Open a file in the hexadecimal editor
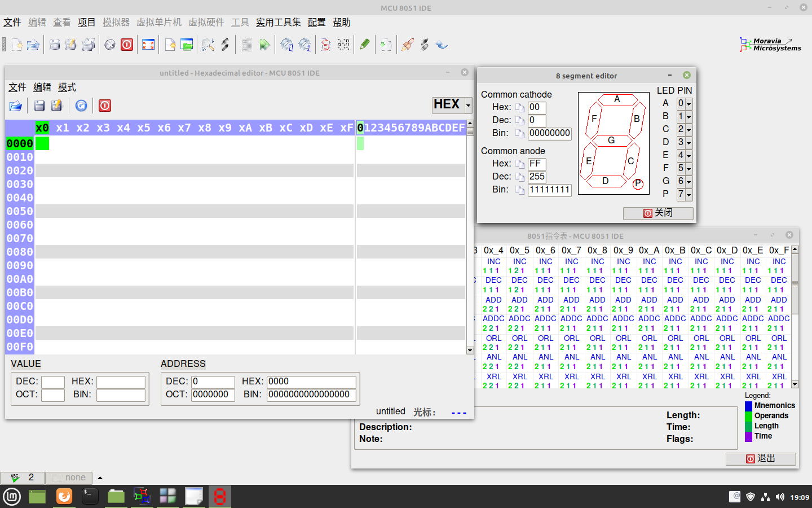Viewport: 812px width, 508px height. pos(15,106)
